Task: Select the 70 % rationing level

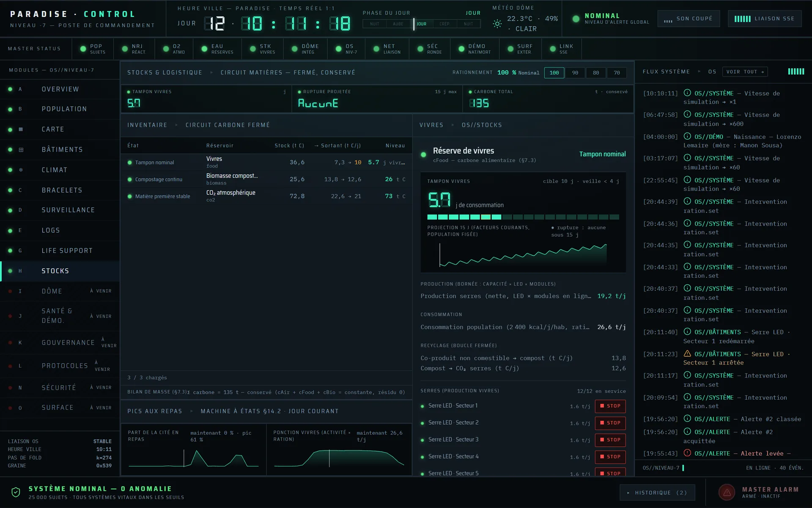Action: pos(617,73)
